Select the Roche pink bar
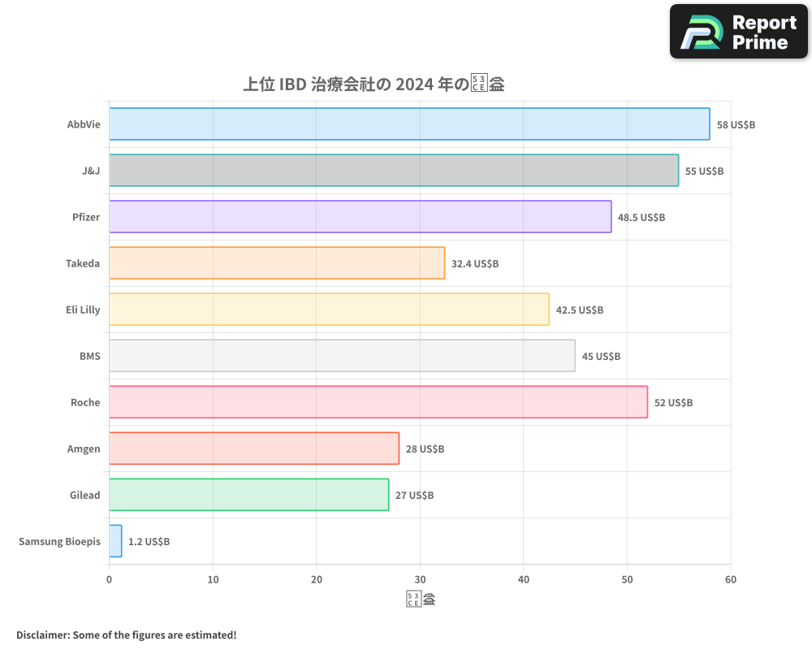This screenshot has height=650, width=812. [374, 402]
